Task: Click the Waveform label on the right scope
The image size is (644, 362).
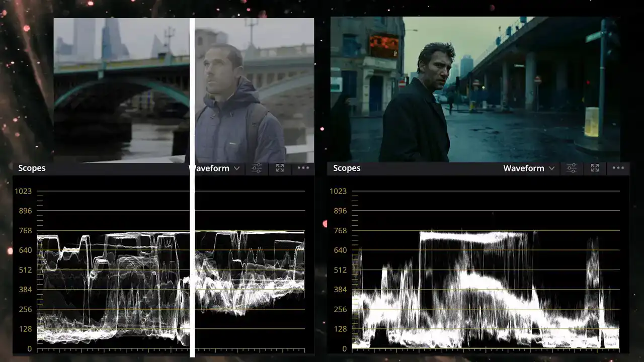Action: [x=523, y=168]
